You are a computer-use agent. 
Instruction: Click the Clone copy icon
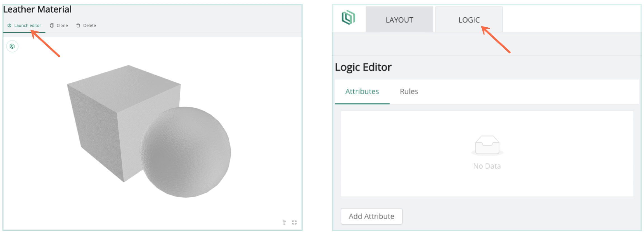[52, 25]
